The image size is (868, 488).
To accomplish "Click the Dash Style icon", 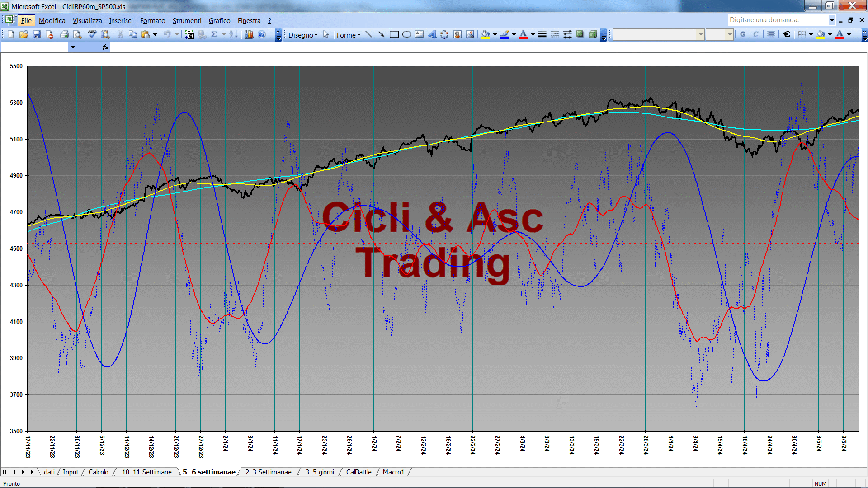I will tap(555, 34).
